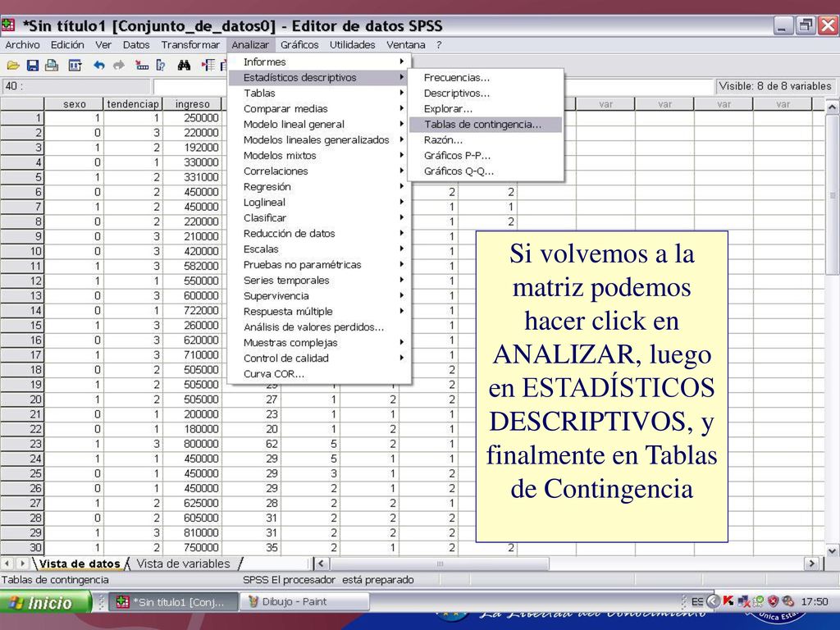The image size is (840, 630).
Task: Choose Frecuencias from the submenu
Action: point(486,78)
